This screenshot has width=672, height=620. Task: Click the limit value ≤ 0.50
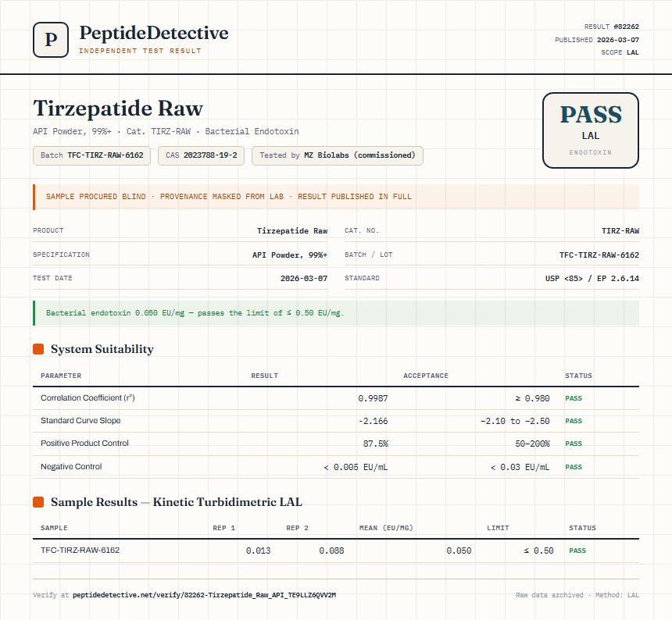pos(538,551)
